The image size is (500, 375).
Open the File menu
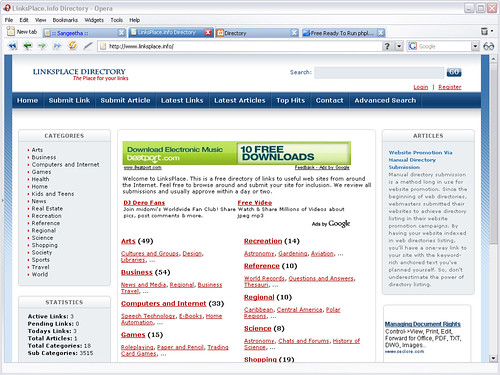click(9, 20)
